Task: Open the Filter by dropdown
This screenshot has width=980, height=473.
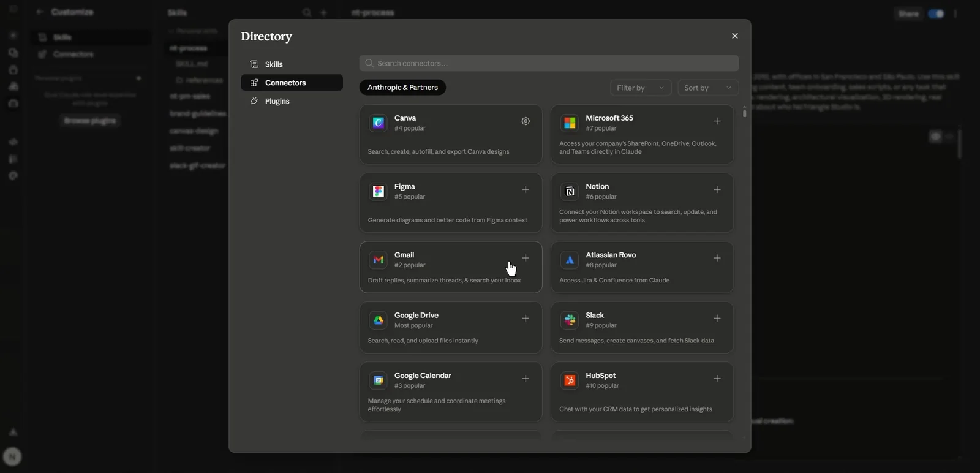Action: [x=641, y=88]
